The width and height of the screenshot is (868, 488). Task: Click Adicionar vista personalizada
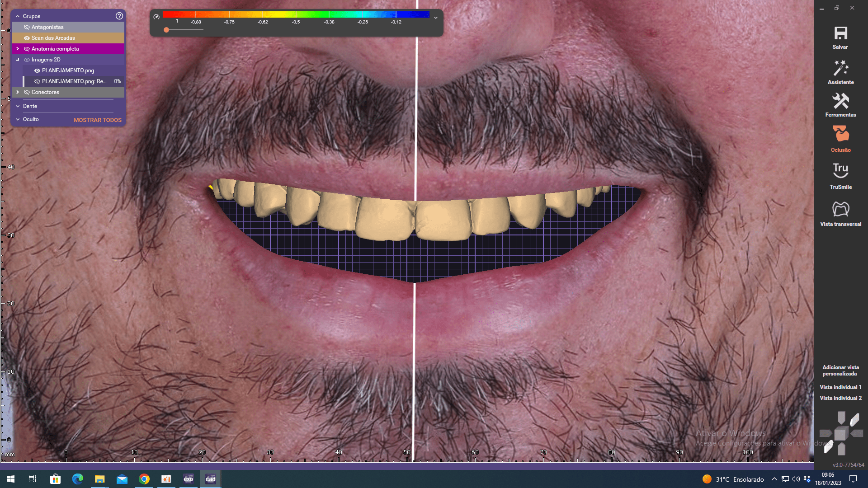point(840,371)
